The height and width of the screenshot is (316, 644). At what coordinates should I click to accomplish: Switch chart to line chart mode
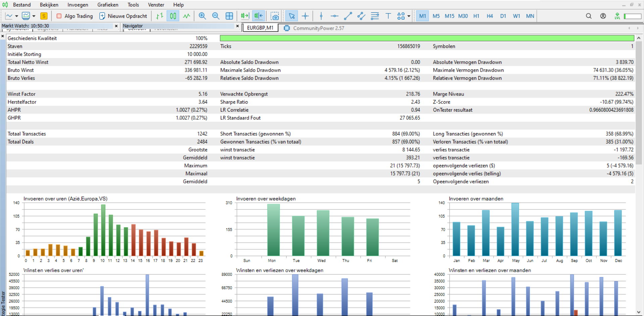(187, 16)
